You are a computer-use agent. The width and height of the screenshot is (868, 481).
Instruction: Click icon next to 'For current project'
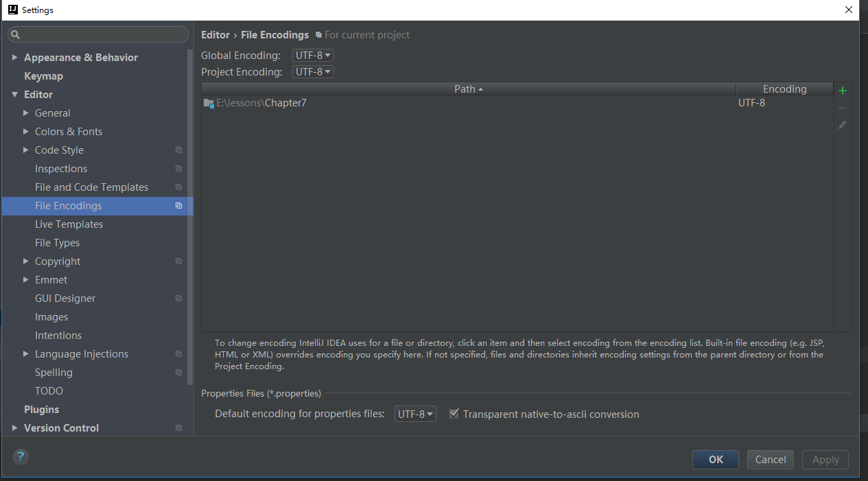(x=318, y=35)
